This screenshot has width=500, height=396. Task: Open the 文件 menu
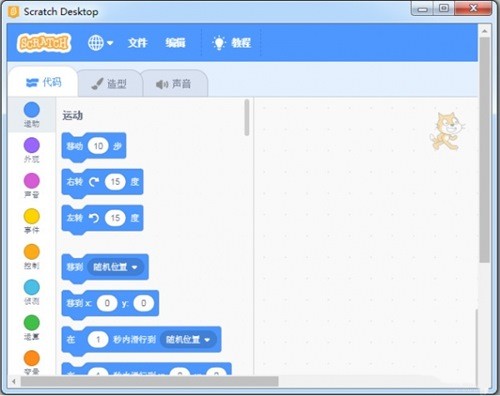pyautogui.click(x=137, y=43)
